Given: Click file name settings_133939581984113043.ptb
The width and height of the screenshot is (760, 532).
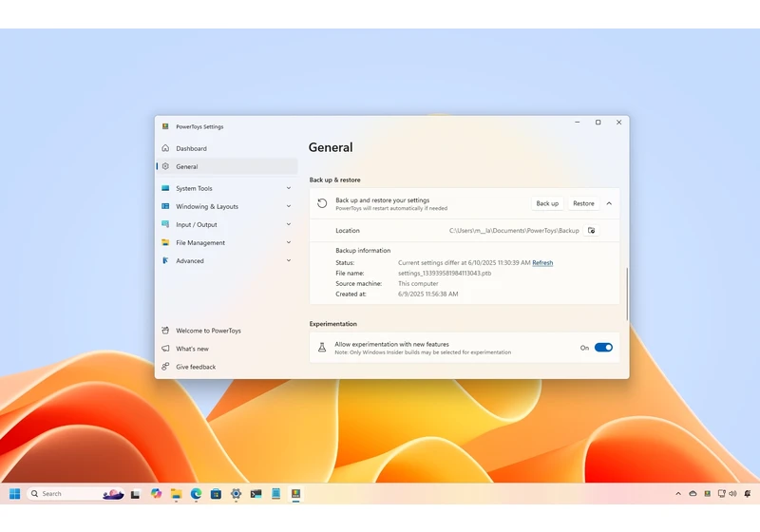Looking at the screenshot, I should pos(445,274).
